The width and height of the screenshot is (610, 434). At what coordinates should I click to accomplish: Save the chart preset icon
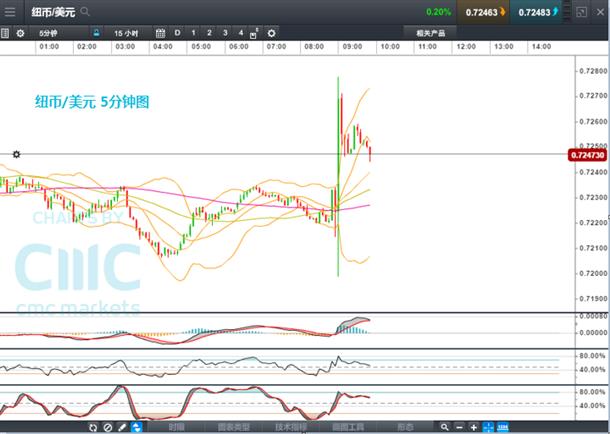tap(254, 34)
